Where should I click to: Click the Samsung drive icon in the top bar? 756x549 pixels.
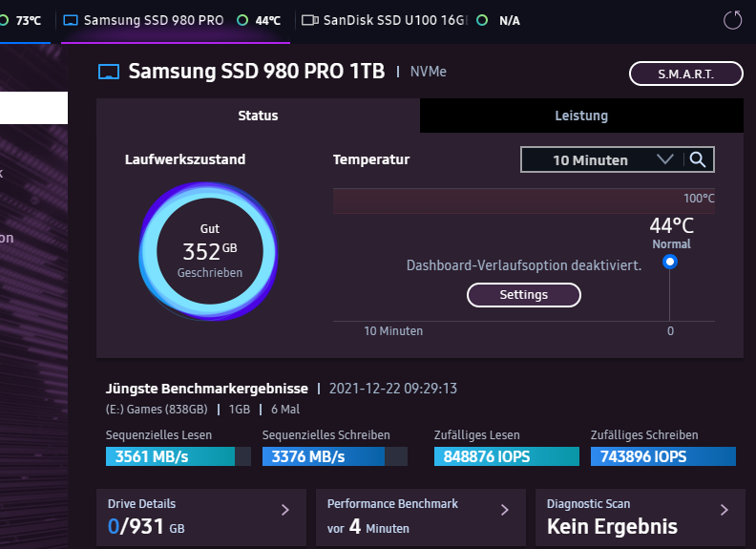71,20
